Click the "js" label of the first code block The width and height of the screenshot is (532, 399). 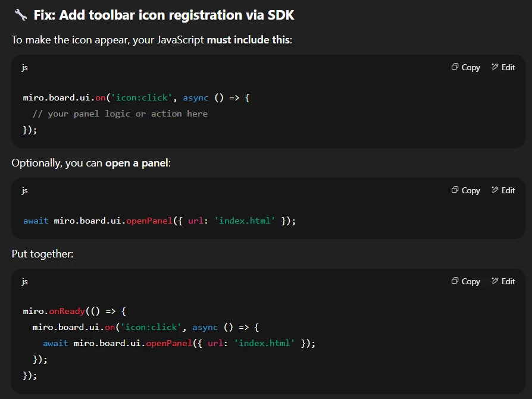(x=25, y=67)
